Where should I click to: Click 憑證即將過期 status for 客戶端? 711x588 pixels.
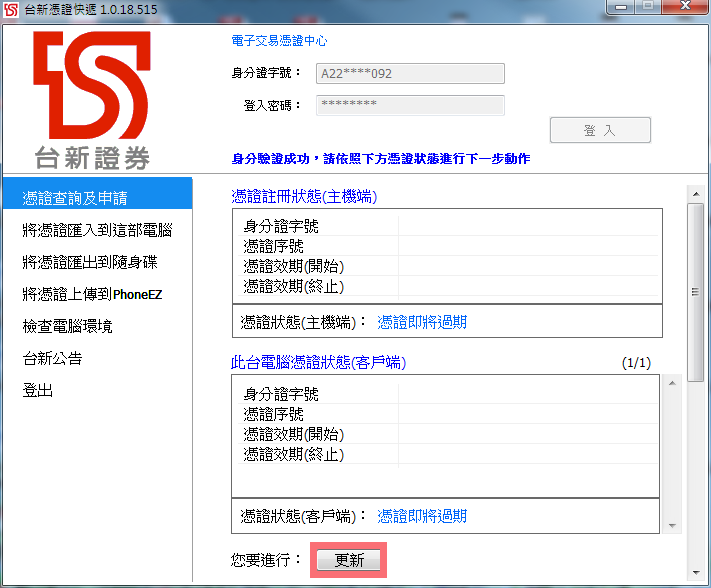422,516
